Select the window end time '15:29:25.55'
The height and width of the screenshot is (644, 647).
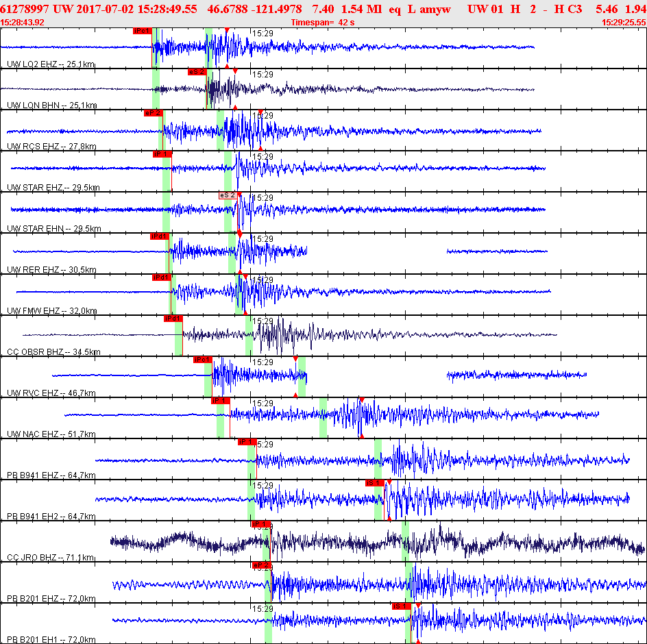(624, 23)
